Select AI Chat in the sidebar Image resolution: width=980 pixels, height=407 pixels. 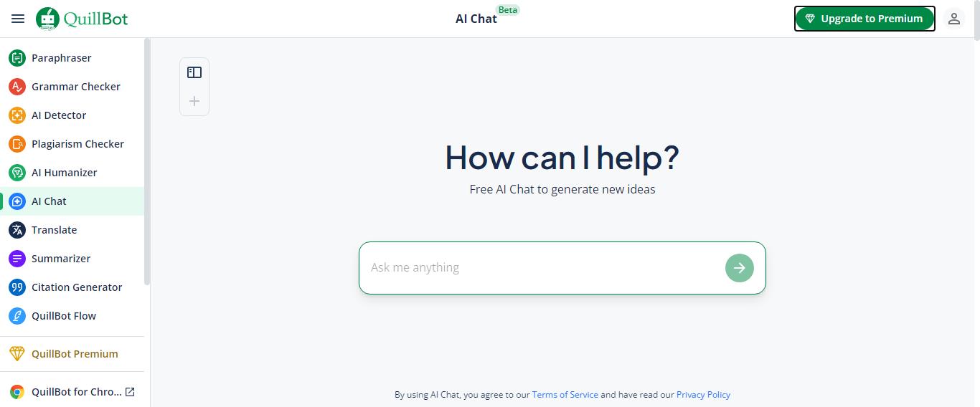click(x=72, y=201)
